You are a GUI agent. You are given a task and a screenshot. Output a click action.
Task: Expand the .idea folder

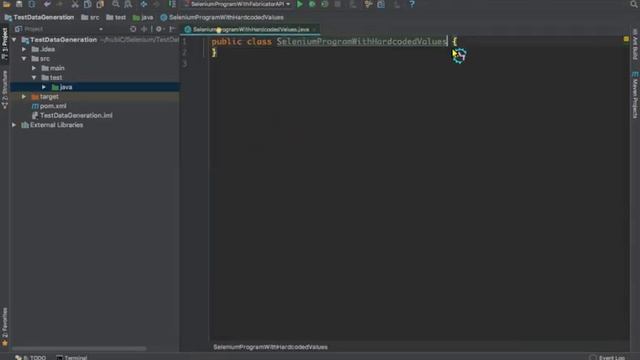click(24, 49)
